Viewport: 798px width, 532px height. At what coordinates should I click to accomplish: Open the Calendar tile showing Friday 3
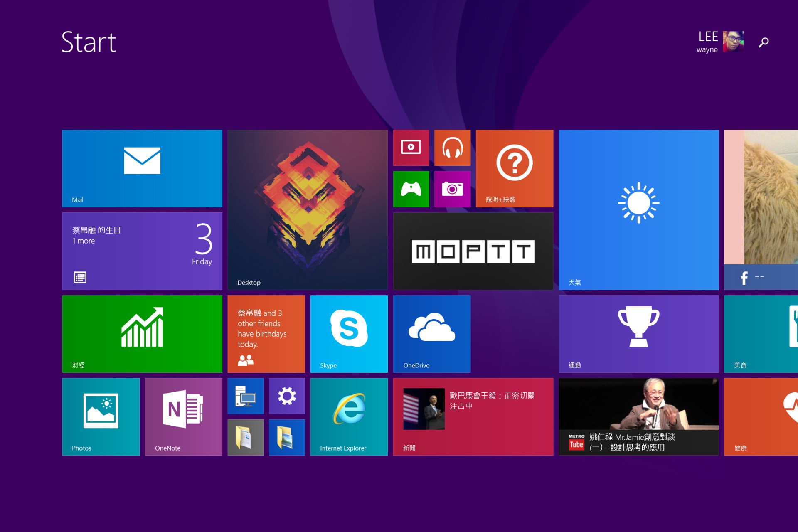point(142,251)
